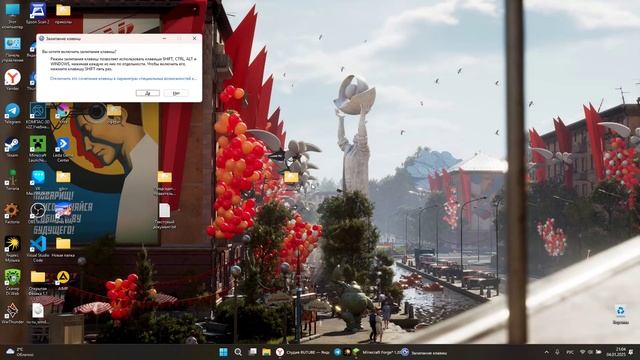Close the Залипание клавиш dialog

[x=194, y=38]
